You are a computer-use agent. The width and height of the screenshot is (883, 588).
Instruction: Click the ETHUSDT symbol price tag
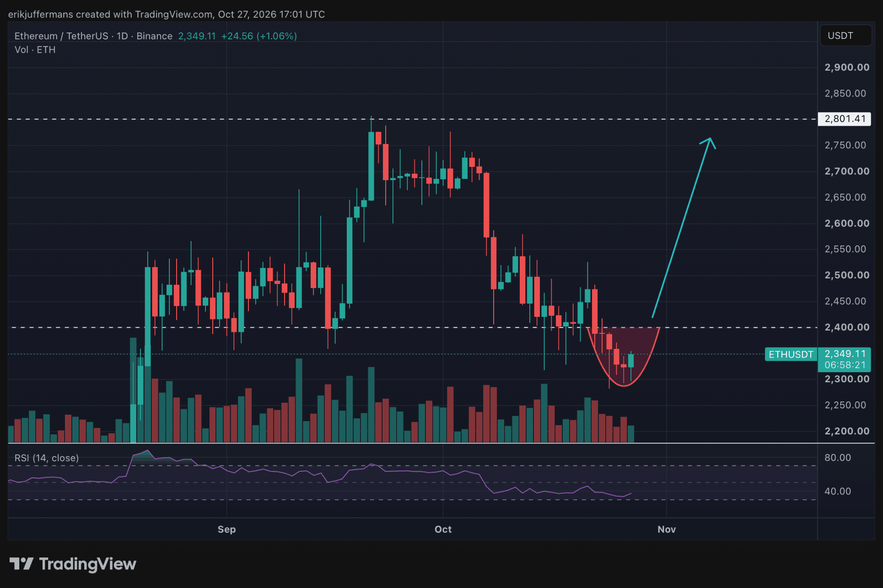[791, 354]
